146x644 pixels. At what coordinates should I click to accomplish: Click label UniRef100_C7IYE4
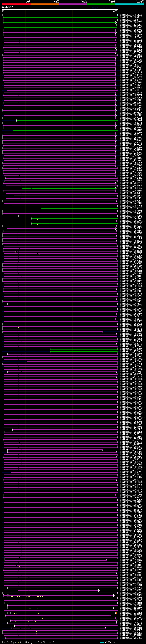[x=131, y=613]
